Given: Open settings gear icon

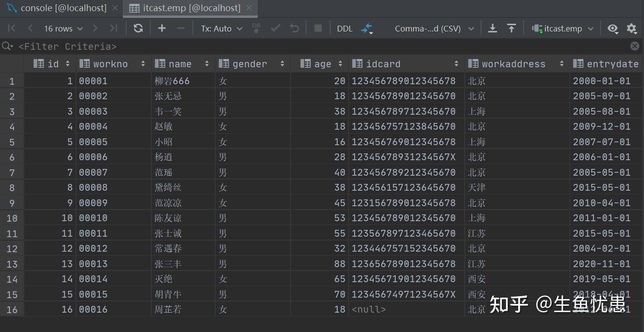Looking at the screenshot, I should pos(631,29).
